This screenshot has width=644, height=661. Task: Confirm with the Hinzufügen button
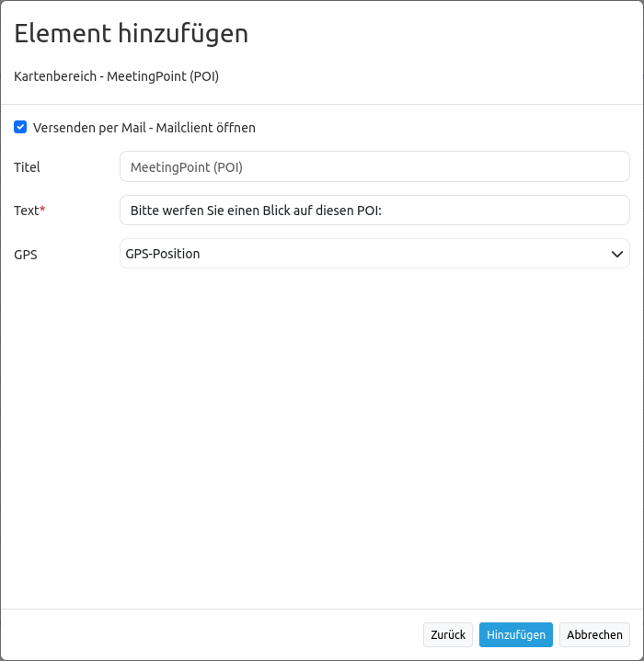click(515, 635)
